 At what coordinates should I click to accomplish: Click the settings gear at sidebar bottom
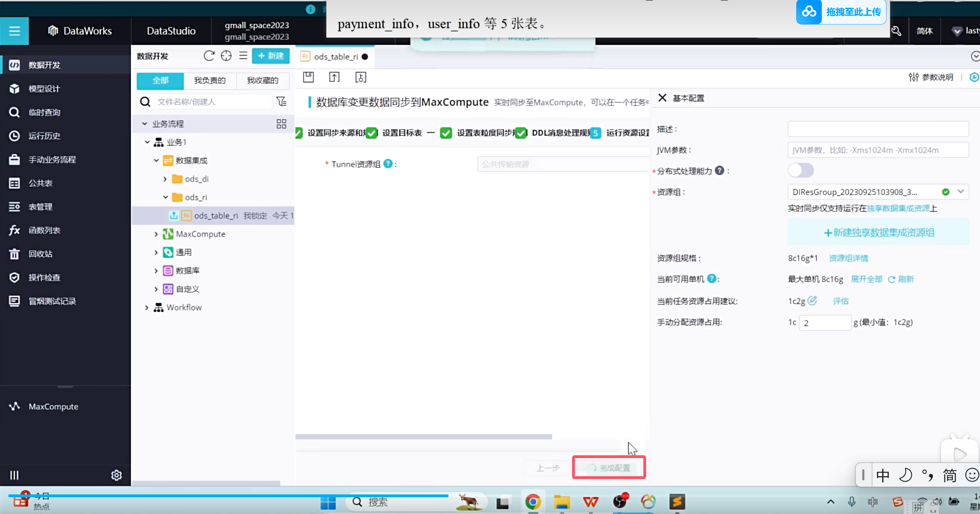pos(116,475)
